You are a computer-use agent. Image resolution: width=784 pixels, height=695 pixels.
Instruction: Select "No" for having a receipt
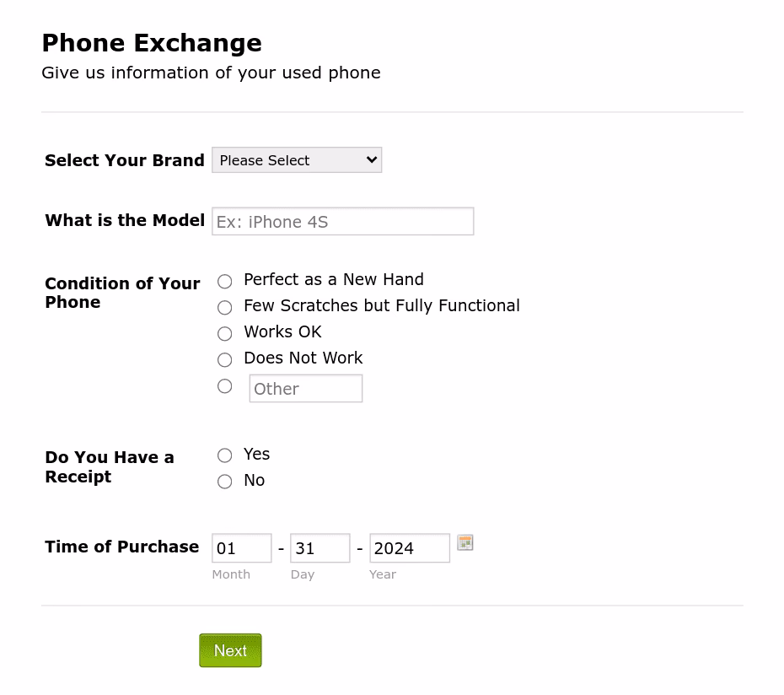[x=224, y=481]
